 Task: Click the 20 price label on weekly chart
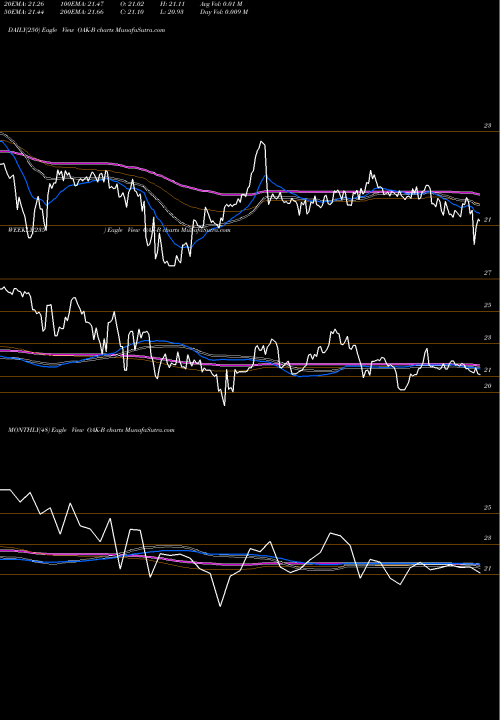(x=488, y=386)
